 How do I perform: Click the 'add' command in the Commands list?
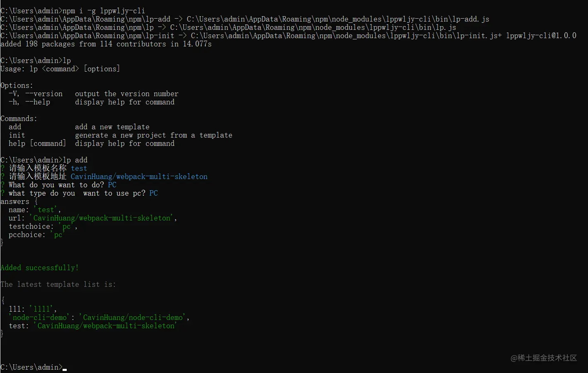(15, 127)
